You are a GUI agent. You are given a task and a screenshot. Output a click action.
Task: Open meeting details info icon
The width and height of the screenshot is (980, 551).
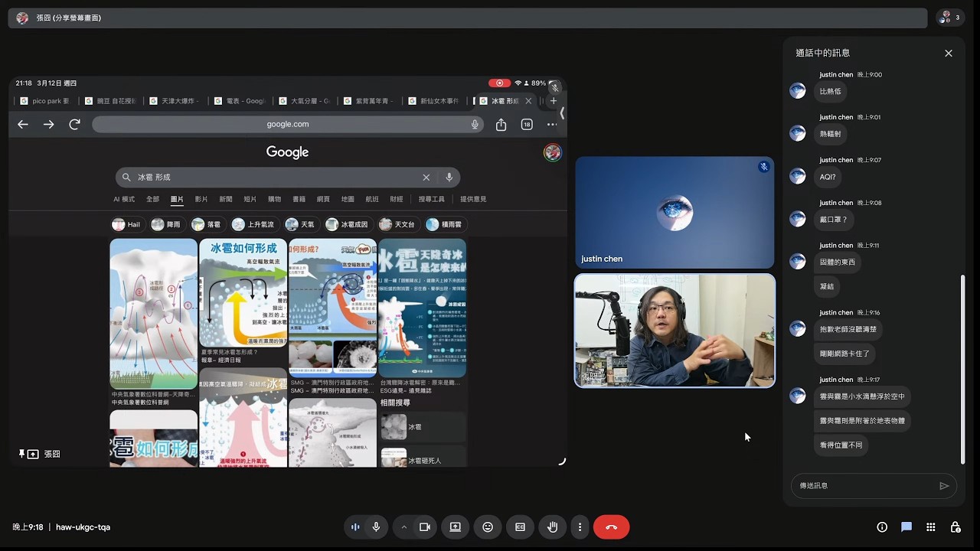tap(882, 527)
